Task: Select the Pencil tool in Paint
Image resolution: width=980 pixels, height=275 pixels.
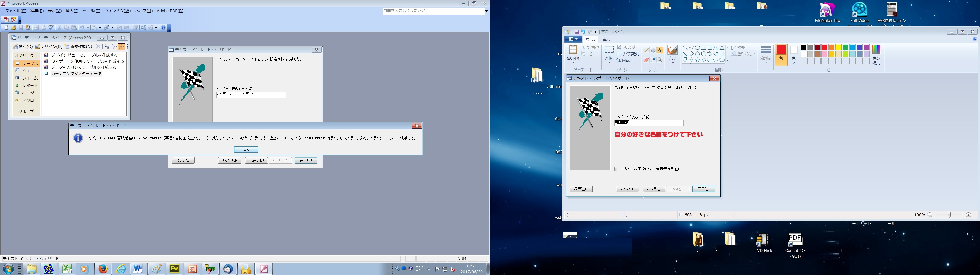Action: [x=646, y=50]
